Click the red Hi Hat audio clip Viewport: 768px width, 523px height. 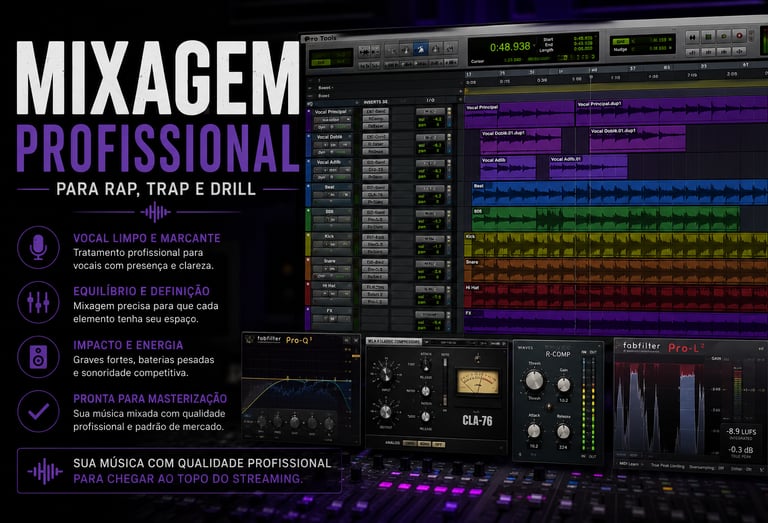coord(616,297)
